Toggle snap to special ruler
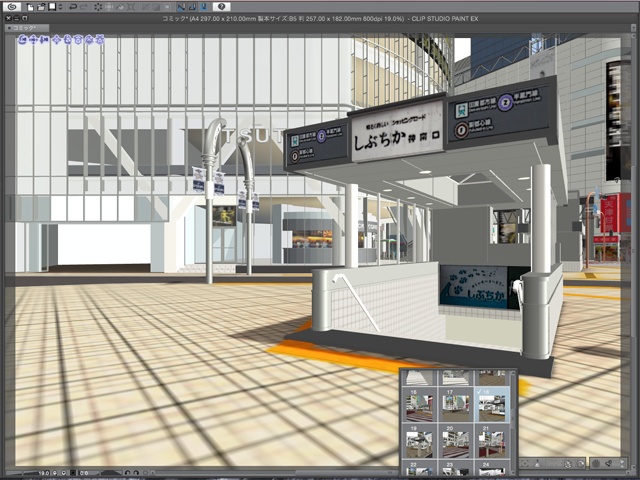The width and height of the screenshot is (640, 480). [193, 7]
